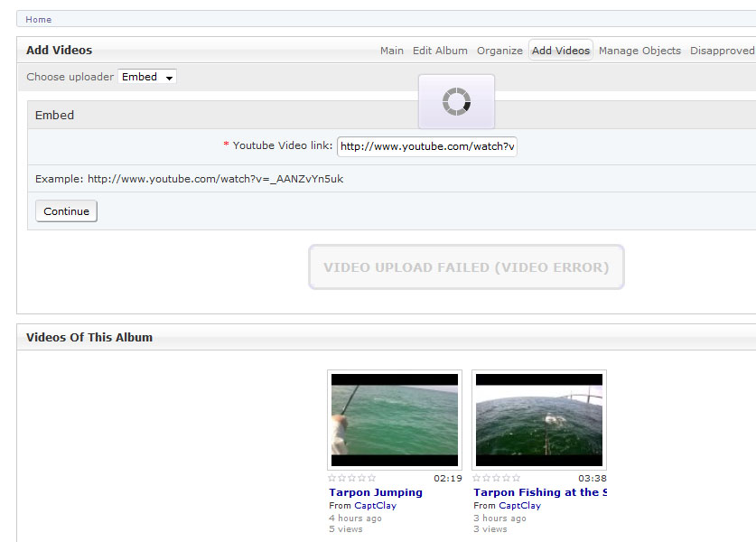Click the '3 views' text

point(490,529)
